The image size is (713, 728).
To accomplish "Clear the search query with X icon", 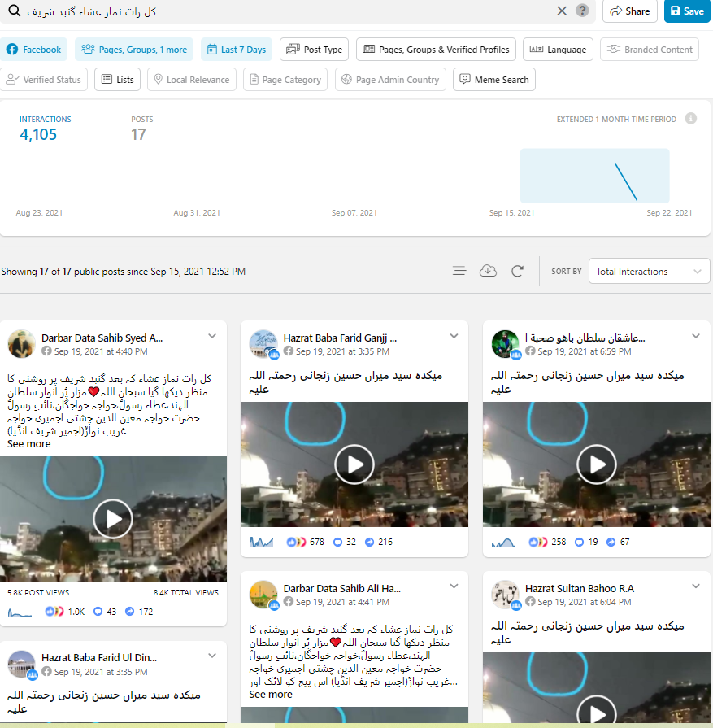I will click(x=562, y=11).
